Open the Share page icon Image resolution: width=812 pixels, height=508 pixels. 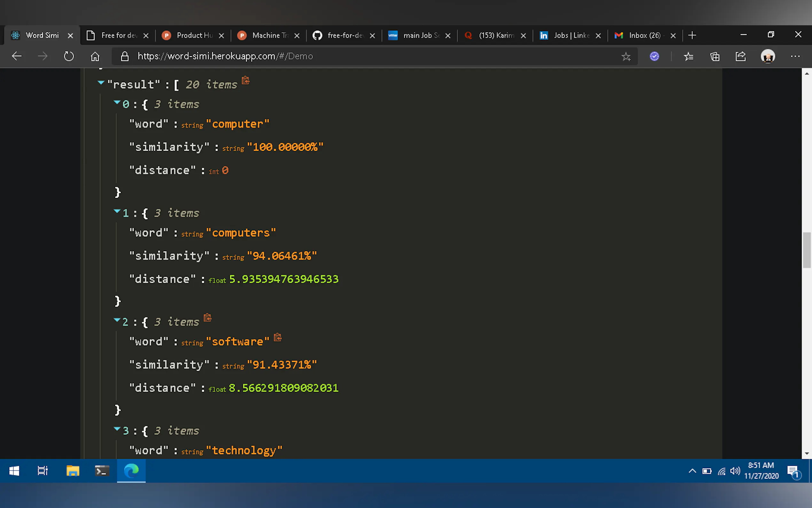[x=740, y=56]
